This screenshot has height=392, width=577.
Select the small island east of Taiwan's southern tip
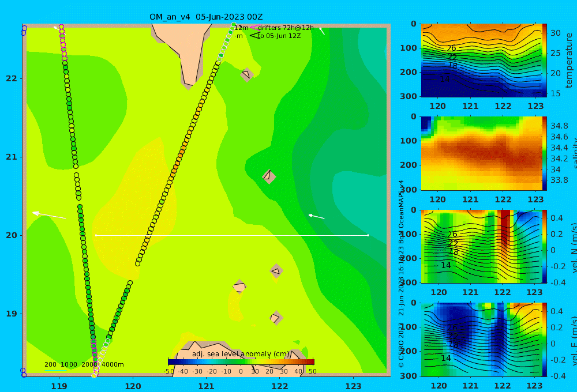(247, 74)
